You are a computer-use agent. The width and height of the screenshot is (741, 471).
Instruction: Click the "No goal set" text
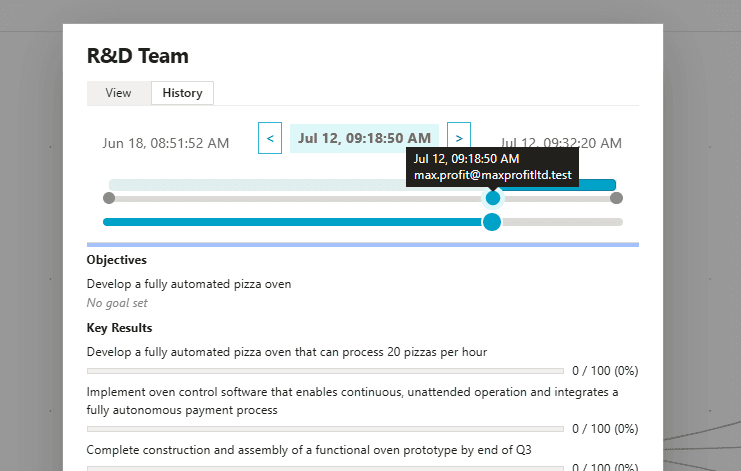(x=118, y=302)
